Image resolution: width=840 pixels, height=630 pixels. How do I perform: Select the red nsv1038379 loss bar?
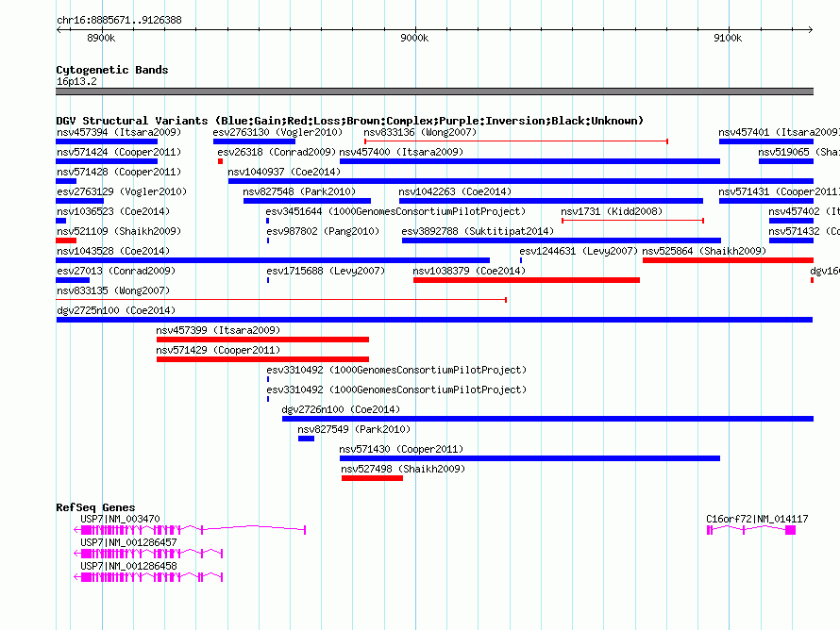527,280
